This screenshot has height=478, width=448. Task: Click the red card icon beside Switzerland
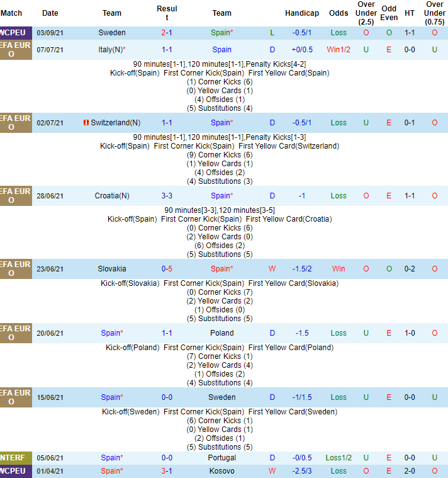86,123
